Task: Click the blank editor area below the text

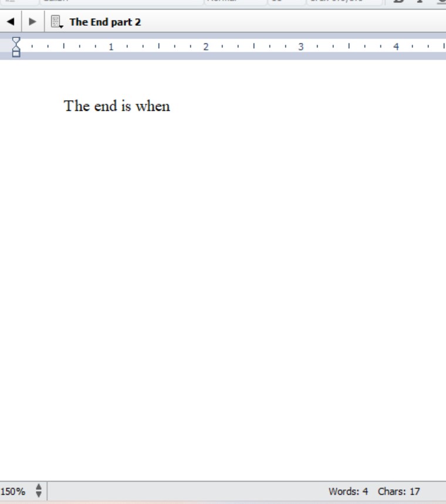Action: [223, 293]
